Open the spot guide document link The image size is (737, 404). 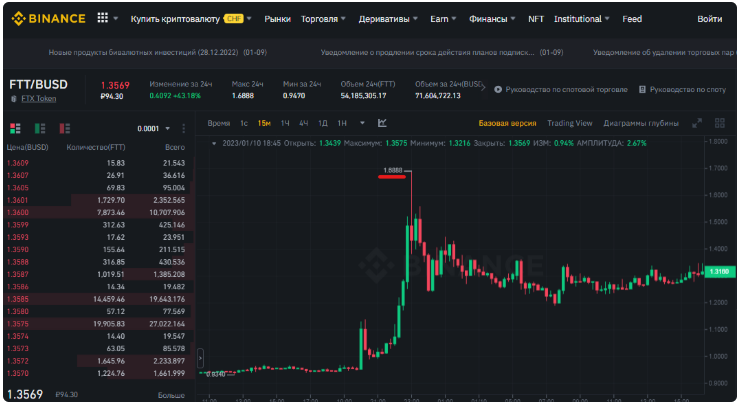pos(682,89)
